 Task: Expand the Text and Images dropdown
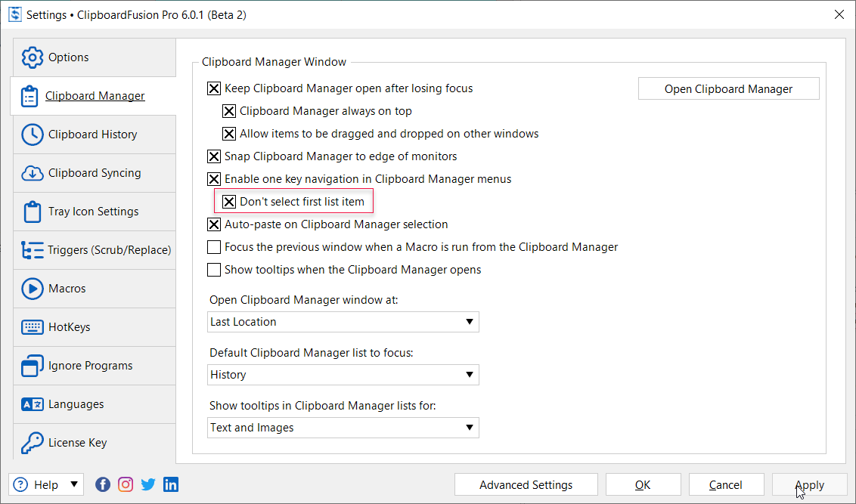[x=470, y=428]
